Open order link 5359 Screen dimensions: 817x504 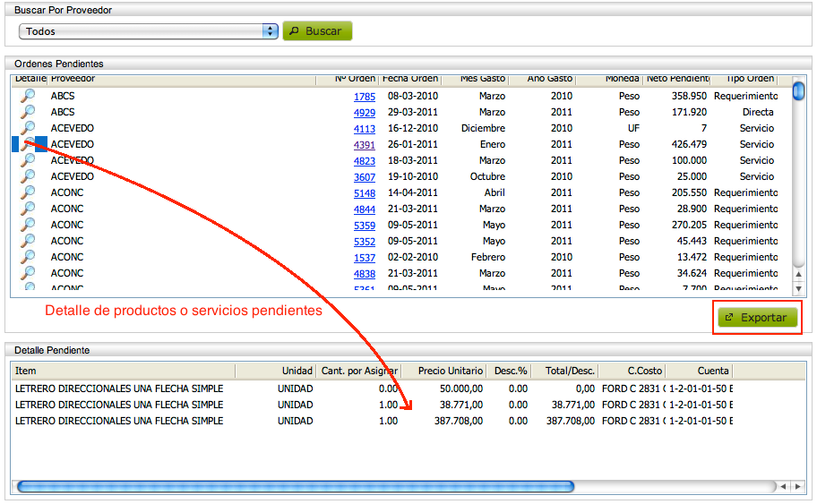tap(365, 226)
